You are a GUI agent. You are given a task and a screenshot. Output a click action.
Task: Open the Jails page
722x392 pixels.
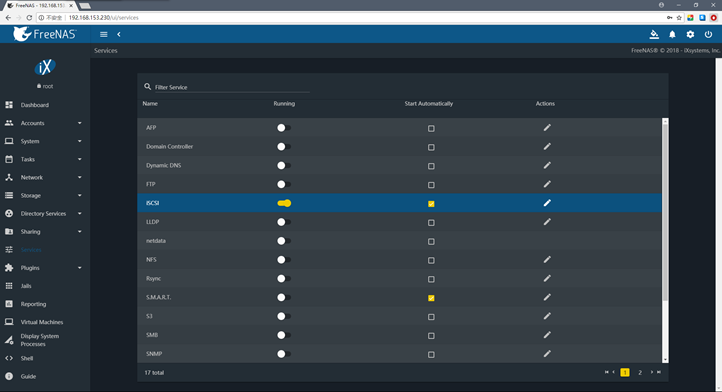(x=44, y=286)
